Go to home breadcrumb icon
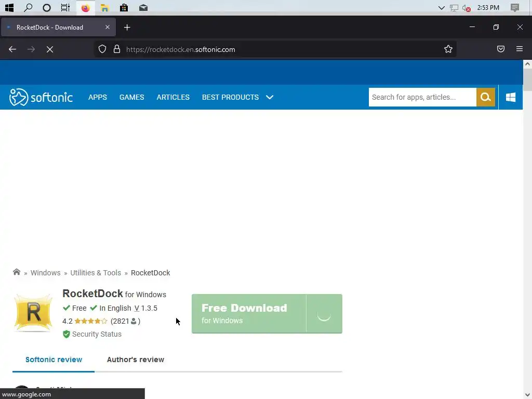 click(x=16, y=272)
